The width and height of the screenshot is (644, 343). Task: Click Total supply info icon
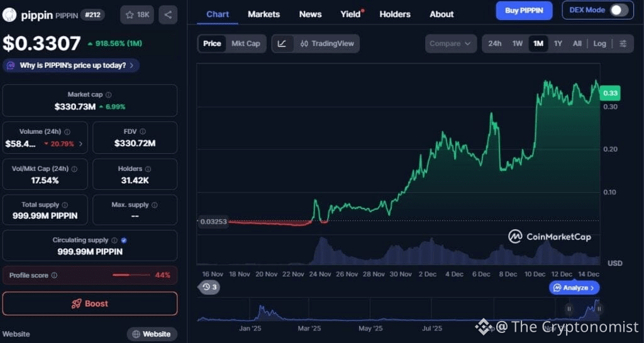tap(65, 205)
